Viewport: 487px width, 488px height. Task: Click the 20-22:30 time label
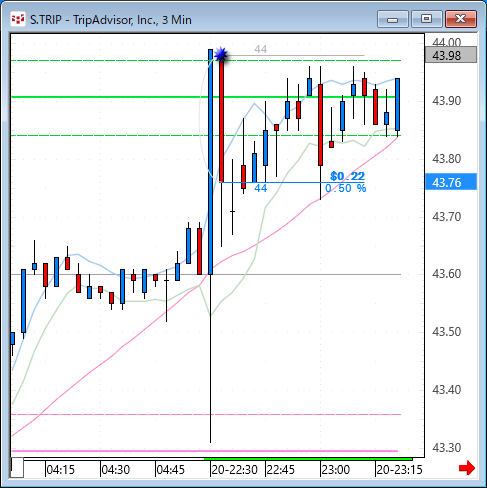tap(235, 470)
